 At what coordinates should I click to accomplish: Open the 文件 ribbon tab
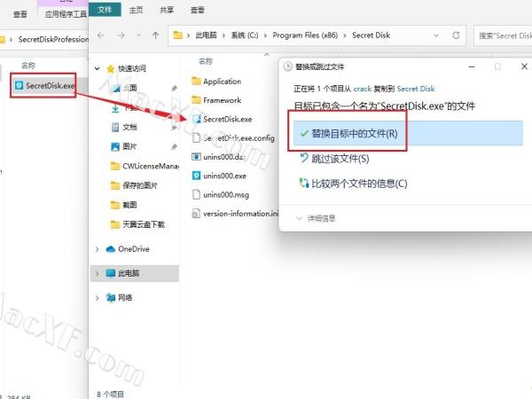105,10
